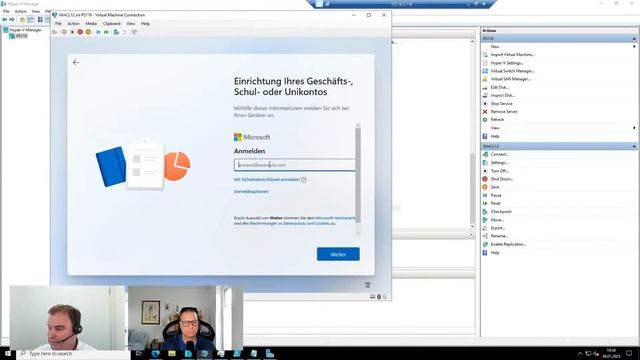640x360 pixels.
Task: Click Checkpoint action in Actions pane
Action: click(x=501, y=211)
